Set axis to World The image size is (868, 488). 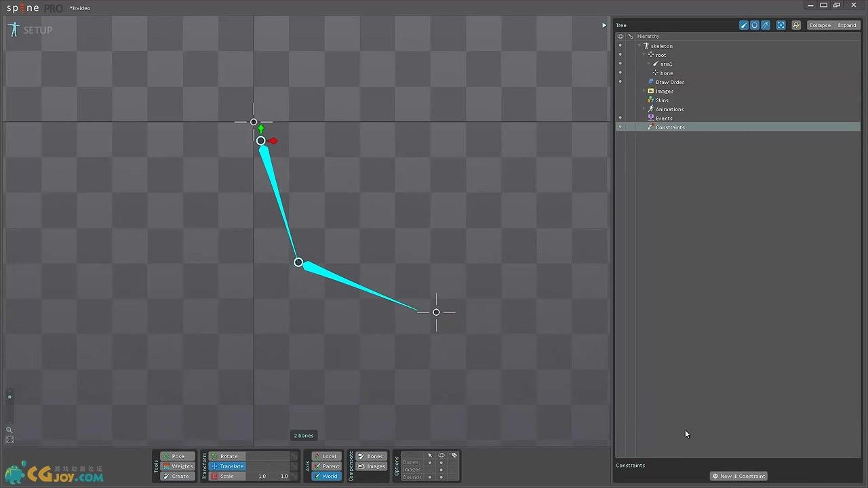326,476
